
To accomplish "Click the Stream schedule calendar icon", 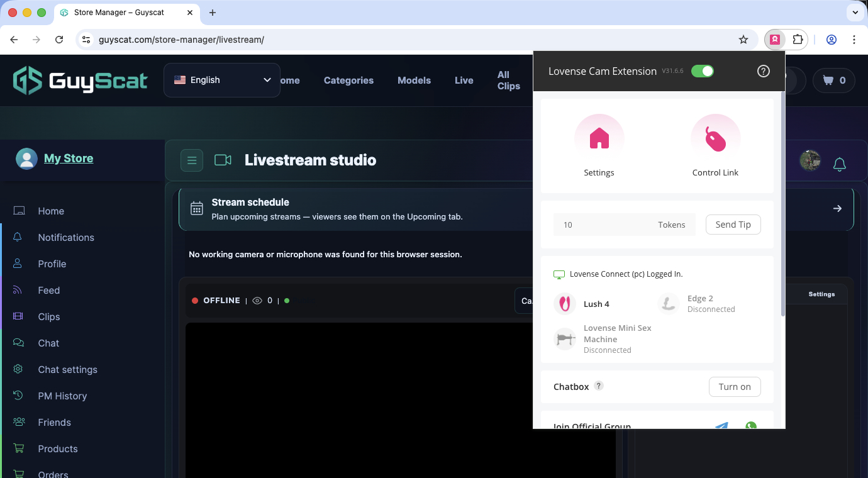I will (197, 209).
